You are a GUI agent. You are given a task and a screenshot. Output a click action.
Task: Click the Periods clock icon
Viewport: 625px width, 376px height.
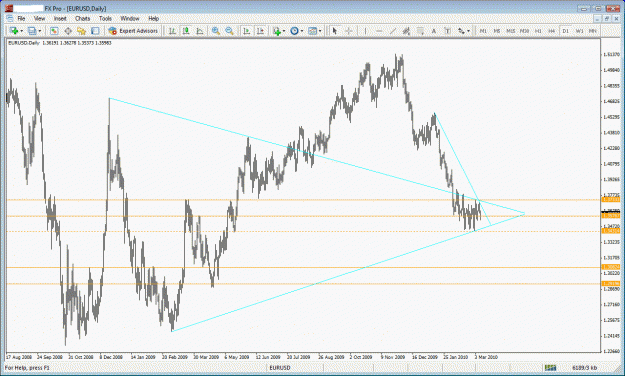[295, 31]
